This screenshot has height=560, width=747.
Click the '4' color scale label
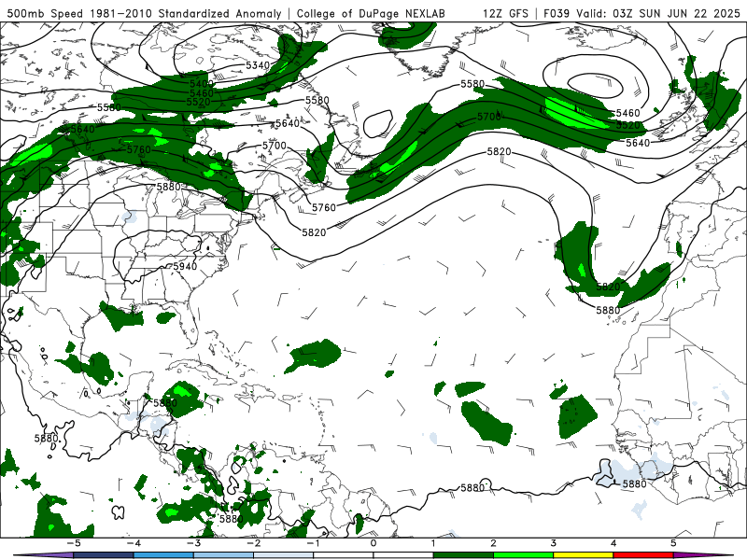click(613, 543)
